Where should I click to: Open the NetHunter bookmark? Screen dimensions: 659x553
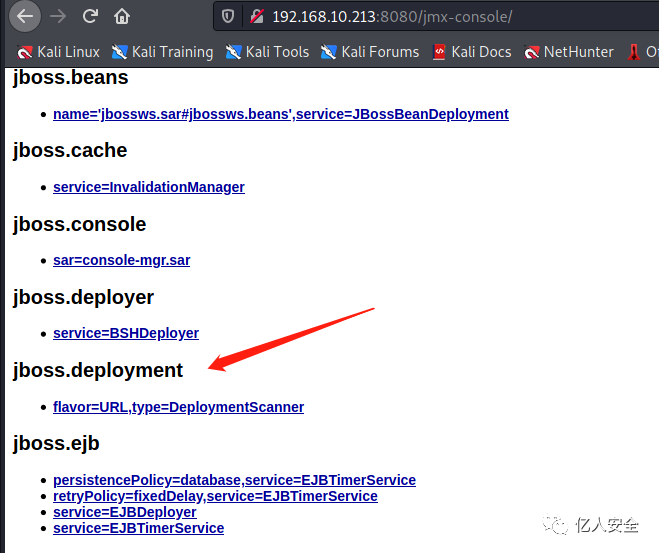(x=569, y=52)
